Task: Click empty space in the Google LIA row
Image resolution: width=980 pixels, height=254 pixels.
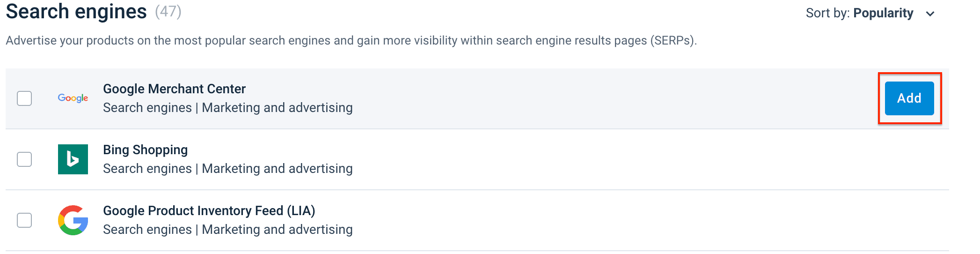Action: (608, 220)
